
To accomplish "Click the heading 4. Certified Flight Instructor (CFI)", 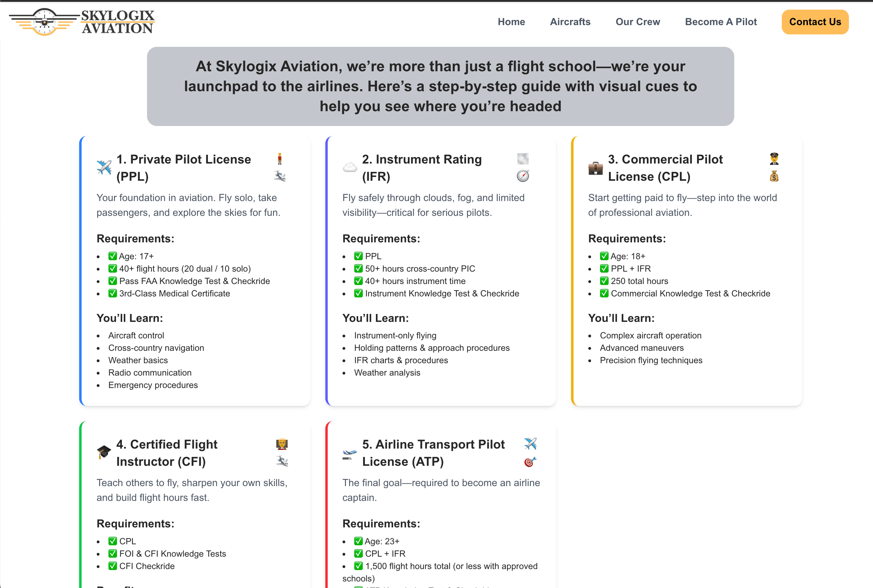I will [167, 453].
